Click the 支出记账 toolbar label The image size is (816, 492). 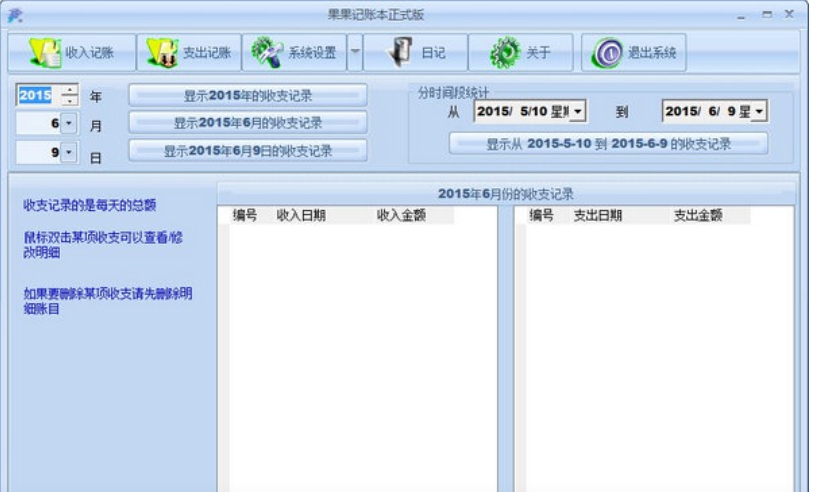pos(207,53)
